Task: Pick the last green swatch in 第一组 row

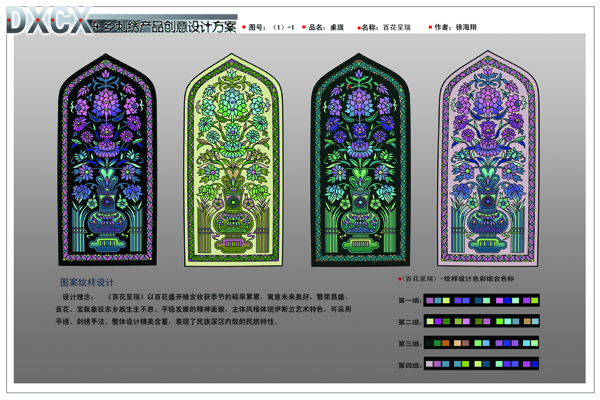Action: pos(534,300)
